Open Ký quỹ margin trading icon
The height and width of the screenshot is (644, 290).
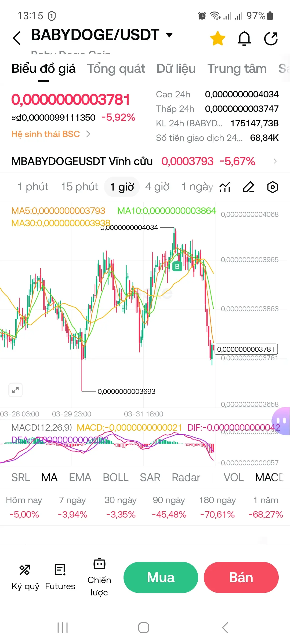click(x=25, y=577)
